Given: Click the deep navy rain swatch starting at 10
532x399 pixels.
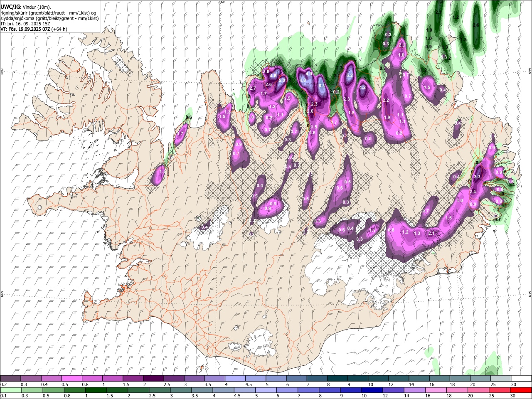Looking at the screenshot, I should (x=372, y=390).
